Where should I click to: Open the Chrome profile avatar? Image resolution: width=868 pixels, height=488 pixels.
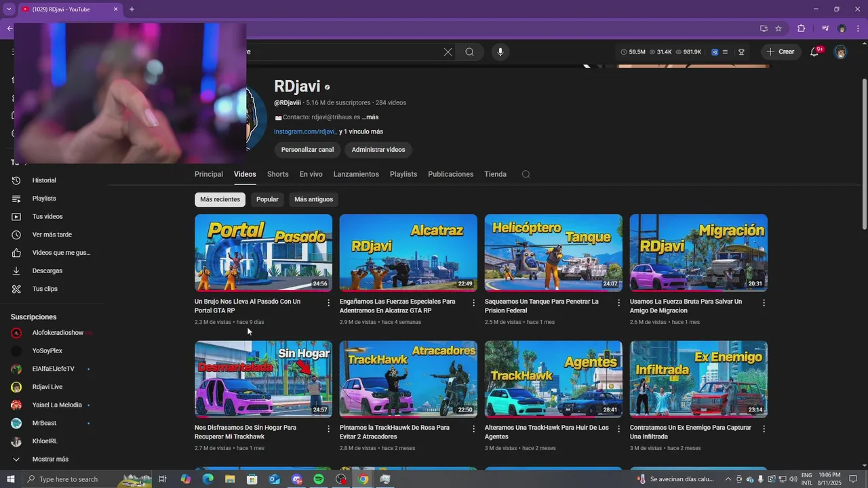click(842, 28)
